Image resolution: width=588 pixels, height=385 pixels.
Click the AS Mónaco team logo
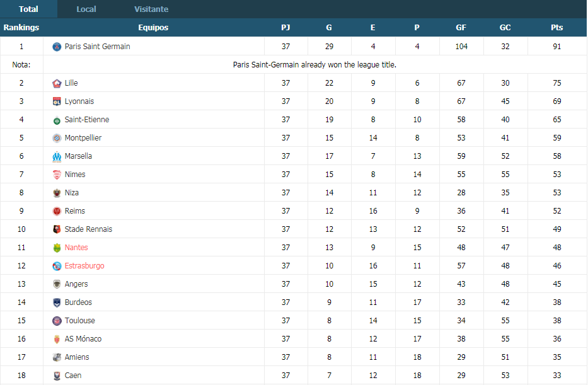coord(57,339)
